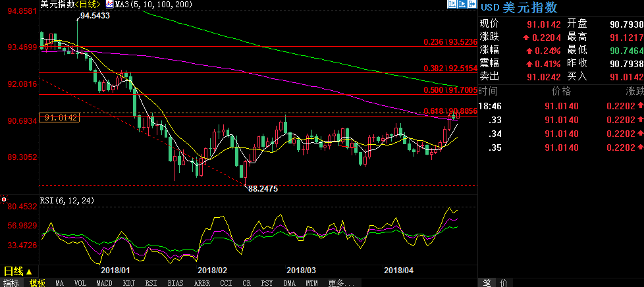Click the third chart export icon at top
This screenshot has height=287, width=644.
[471, 5]
